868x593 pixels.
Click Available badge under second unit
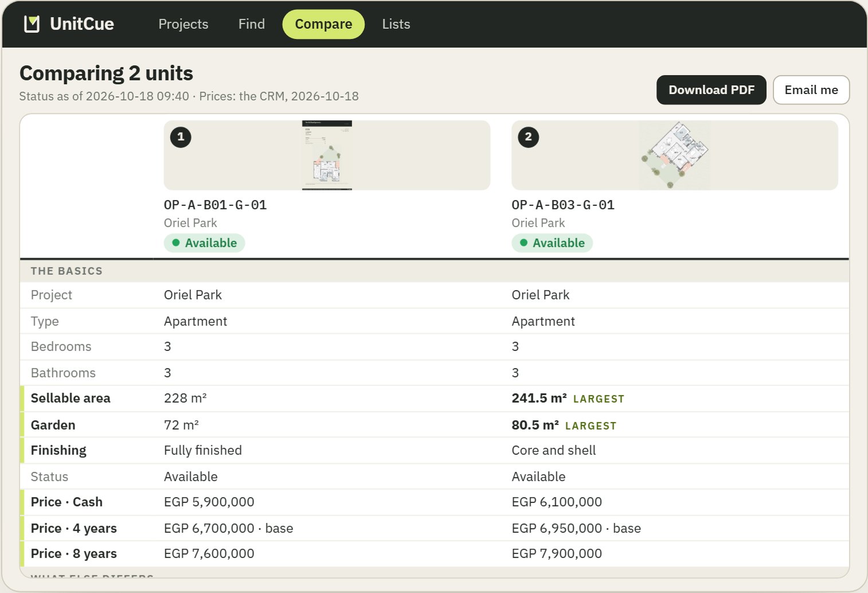point(552,243)
